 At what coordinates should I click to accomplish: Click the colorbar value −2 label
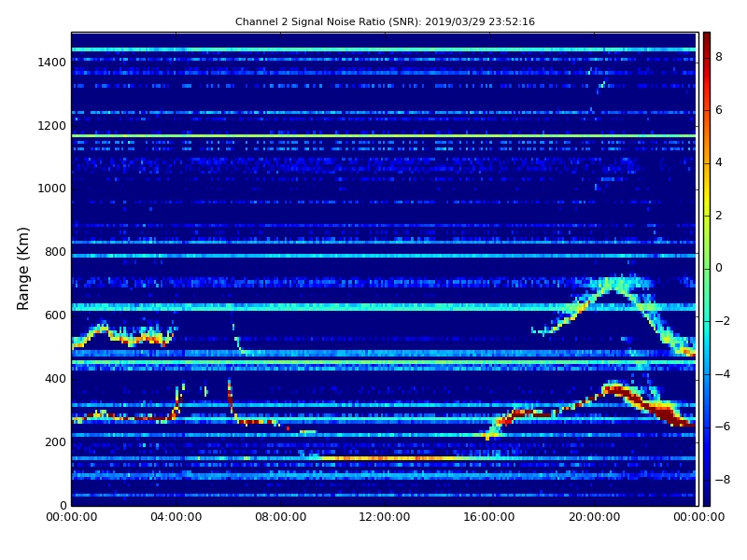(723, 321)
